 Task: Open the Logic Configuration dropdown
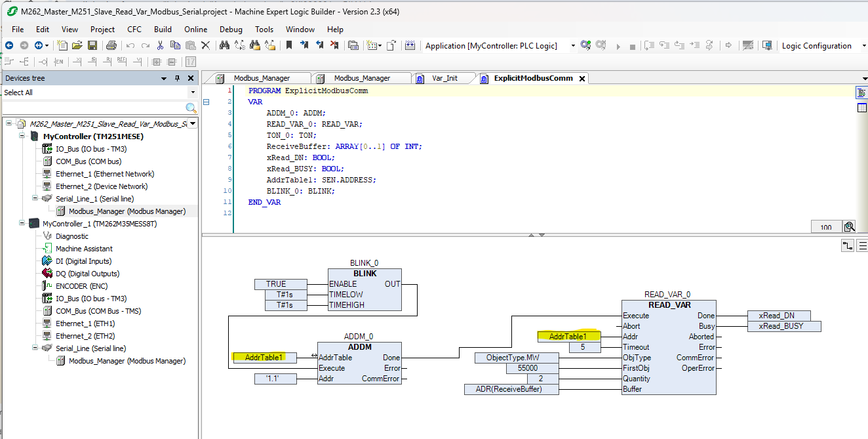coord(821,45)
